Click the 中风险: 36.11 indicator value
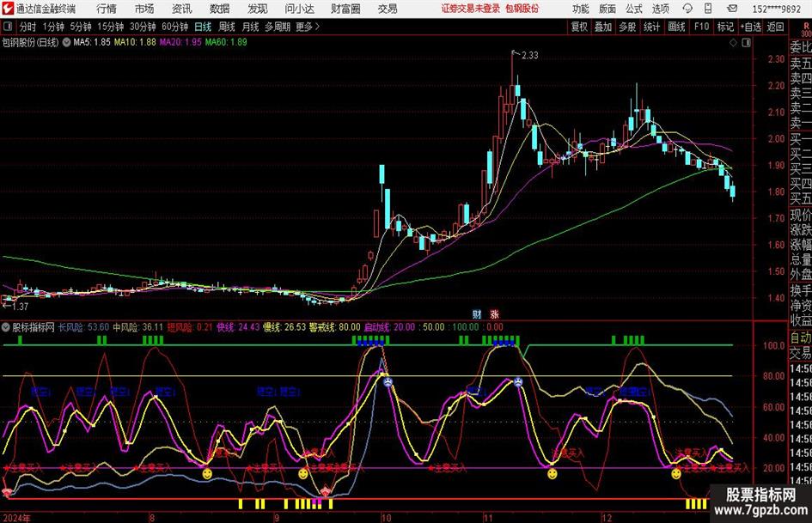Viewport: 812px width, 523px height. pos(137,327)
